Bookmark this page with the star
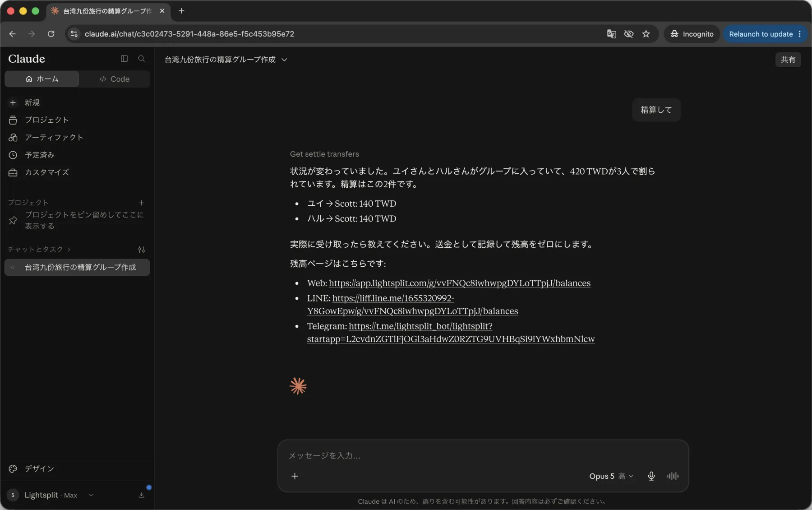This screenshot has height=510, width=812. [x=646, y=34]
